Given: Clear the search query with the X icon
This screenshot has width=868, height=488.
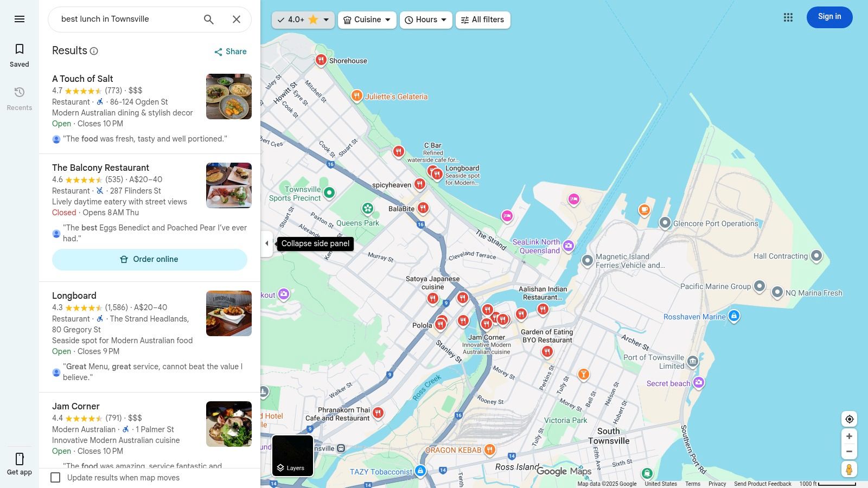Looking at the screenshot, I should [x=237, y=19].
